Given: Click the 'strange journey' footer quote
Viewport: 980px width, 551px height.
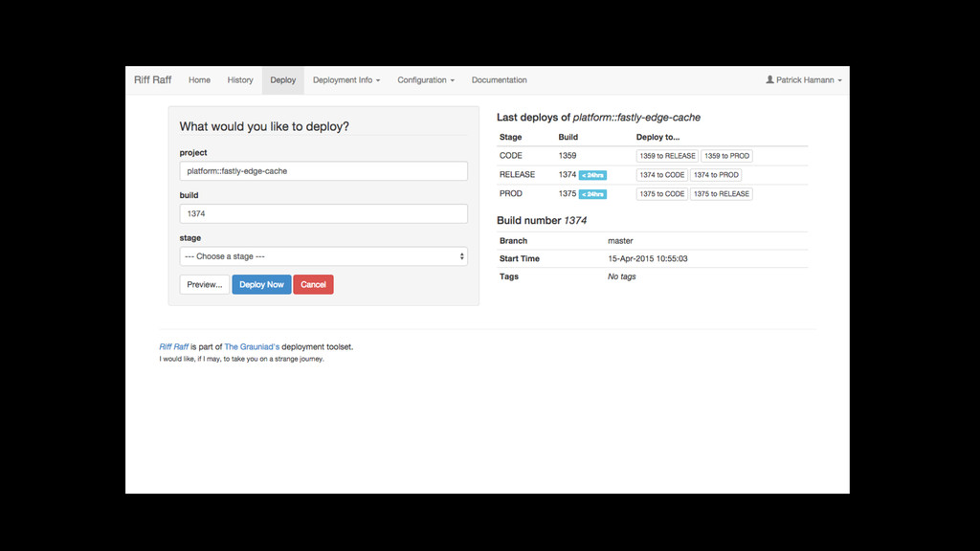Looking at the screenshot, I should coord(242,359).
